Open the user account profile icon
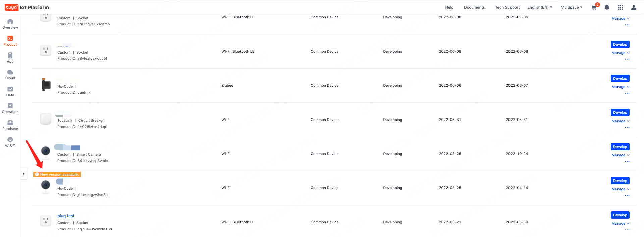Viewport: 644px width, 237px height. (x=634, y=7)
